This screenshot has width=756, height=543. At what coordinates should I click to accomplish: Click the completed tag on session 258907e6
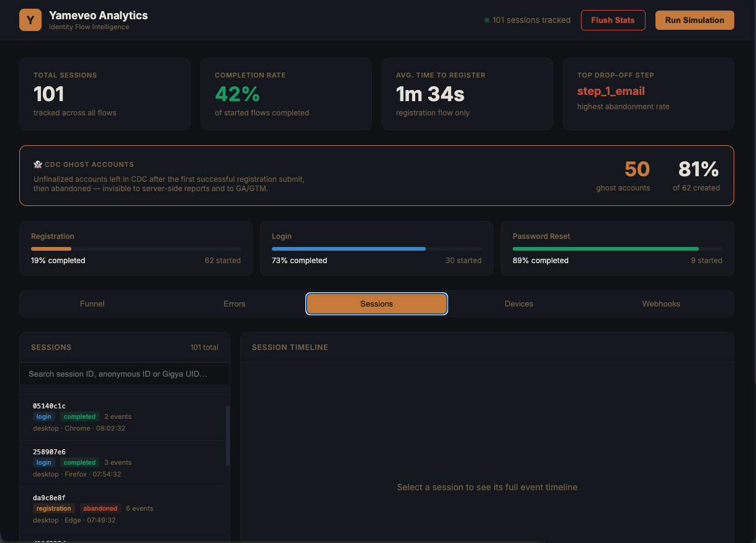(x=79, y=462)
